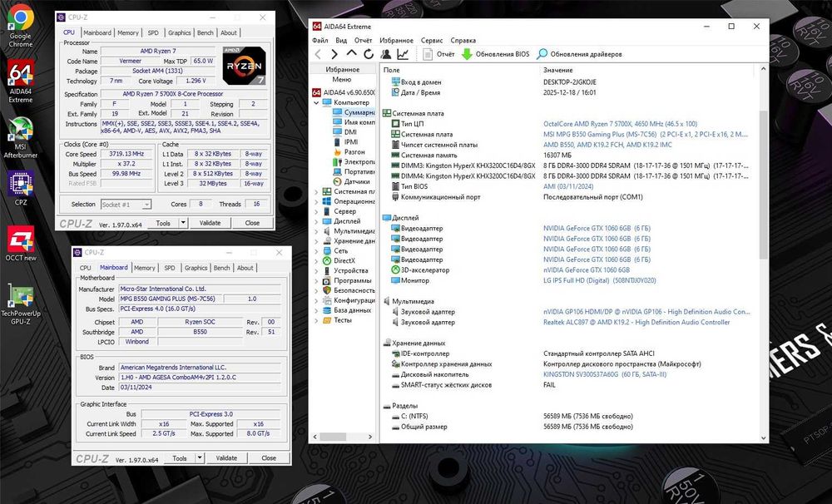The height and width of the screenshot is (504, 832).
Task: Open Вид menu in AIDA64
Action: point(341,40)
